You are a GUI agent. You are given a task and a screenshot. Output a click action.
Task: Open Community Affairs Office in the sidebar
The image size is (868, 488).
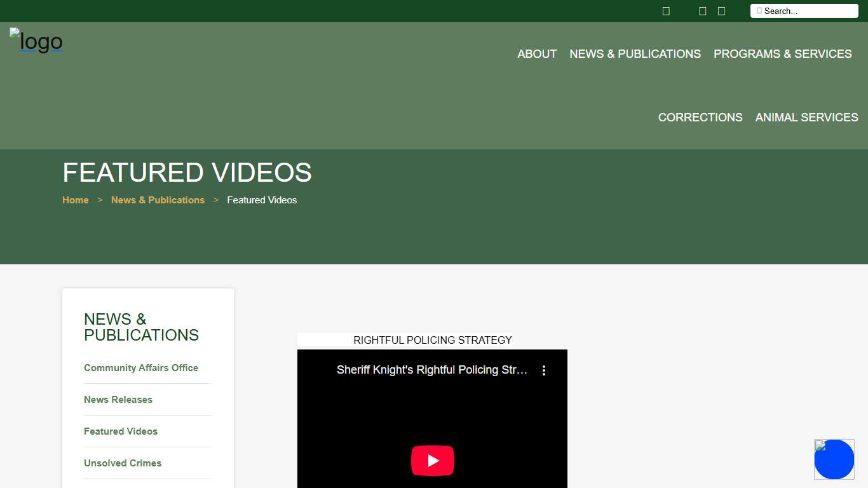click(x=141, y=368)
